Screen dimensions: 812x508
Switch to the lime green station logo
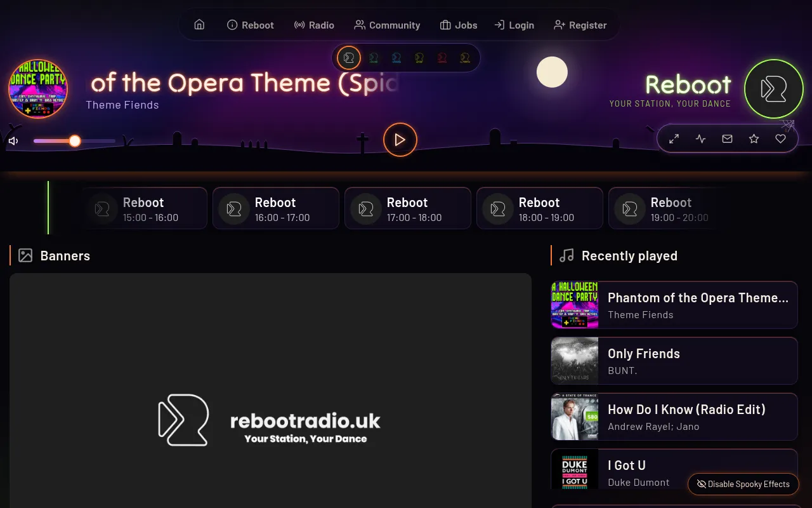[x=419, y=58]
